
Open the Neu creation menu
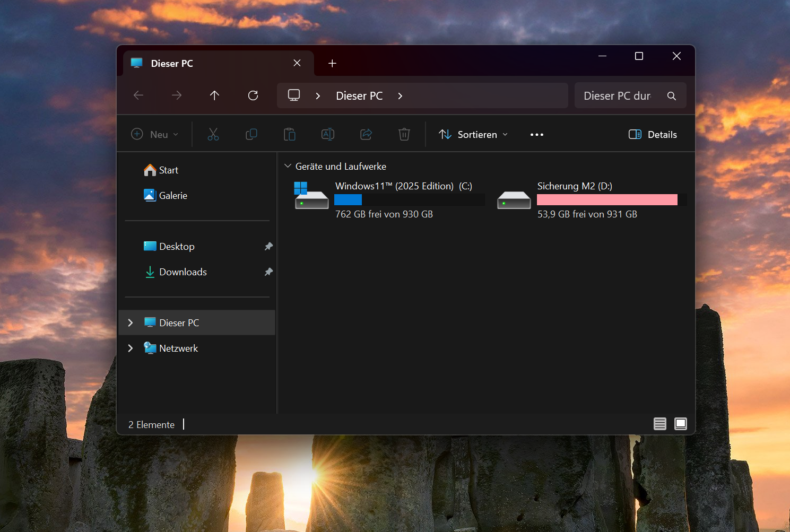point(154,135)
